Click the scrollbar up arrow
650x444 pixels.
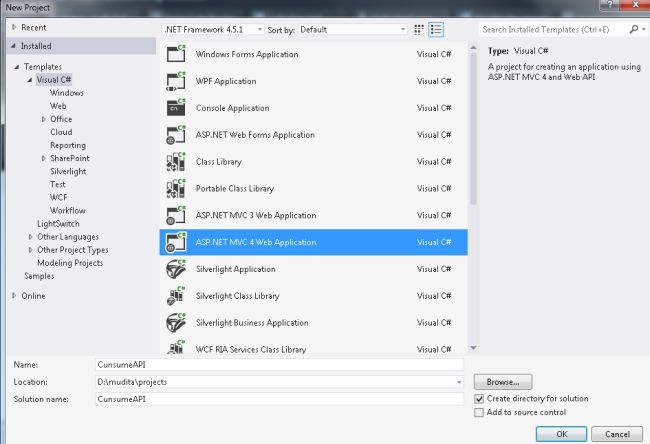click(x=473, y=48)
